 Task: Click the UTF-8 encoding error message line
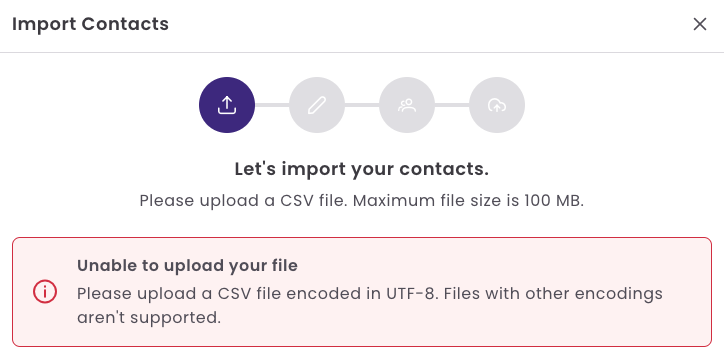click(x=370, y=294)
